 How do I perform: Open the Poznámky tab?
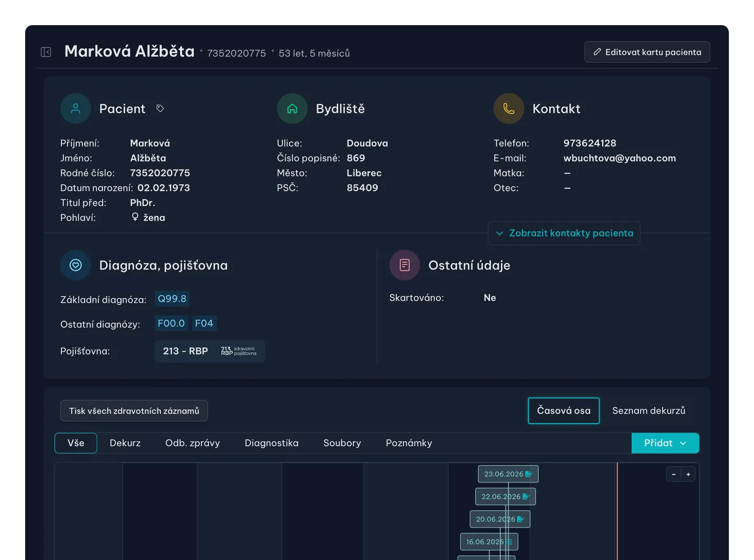coord(409,443)
